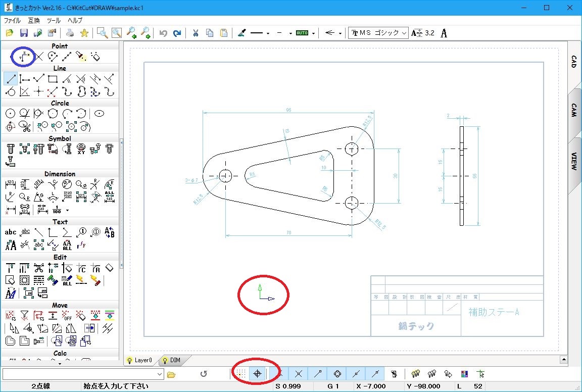Select the diameter dimension tool
This screenshot has height=392, width=582.
[x=67, y=184]
